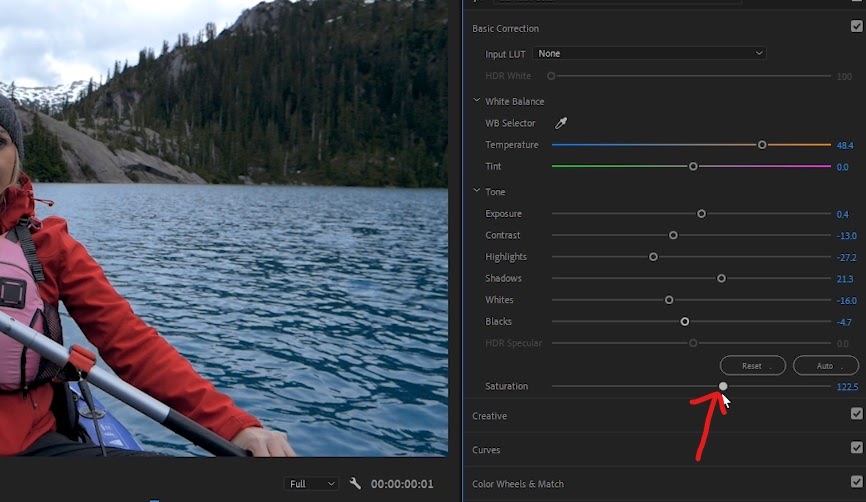
Task: Toggle the Basic Correction checkbox
Action: tap(857, 27)
